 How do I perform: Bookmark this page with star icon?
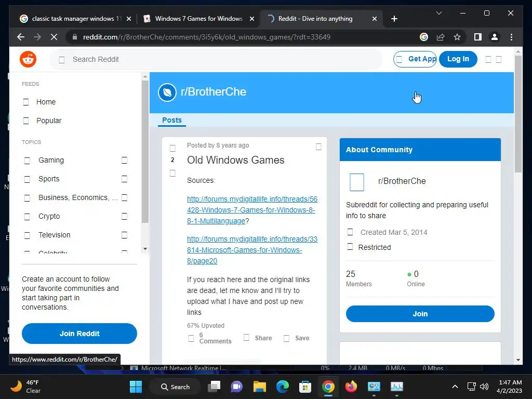pos(457,37)
